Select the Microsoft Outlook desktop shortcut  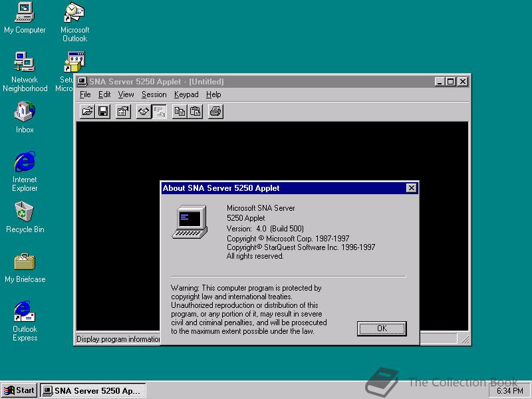[74, 22]
